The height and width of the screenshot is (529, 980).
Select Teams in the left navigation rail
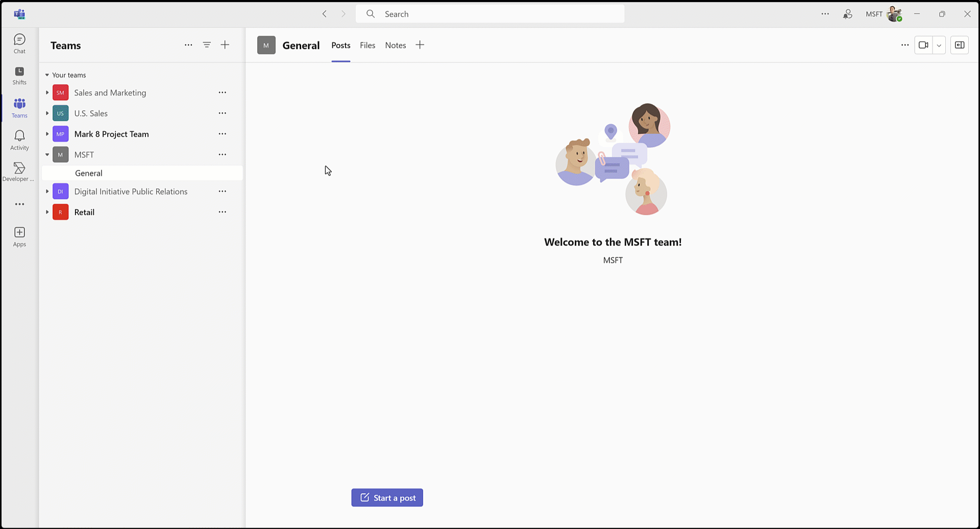pos(19,107)
